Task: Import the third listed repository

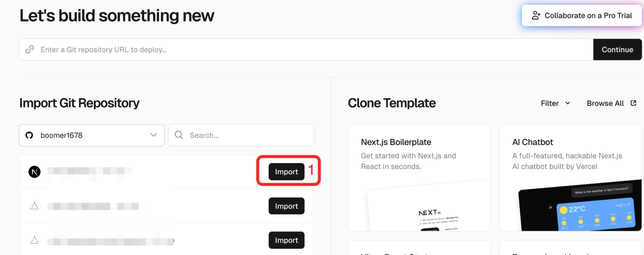Action: tap(286, 240)
